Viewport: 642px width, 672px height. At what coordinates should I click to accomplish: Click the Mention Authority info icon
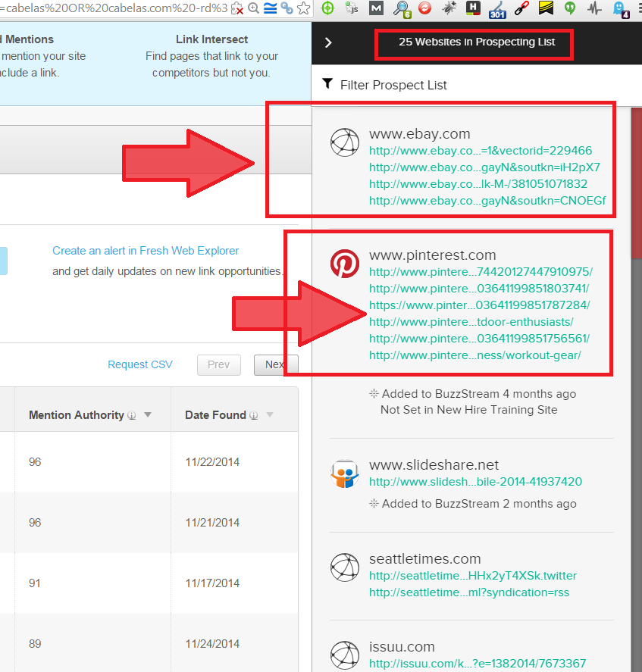[x=132, y=415]
